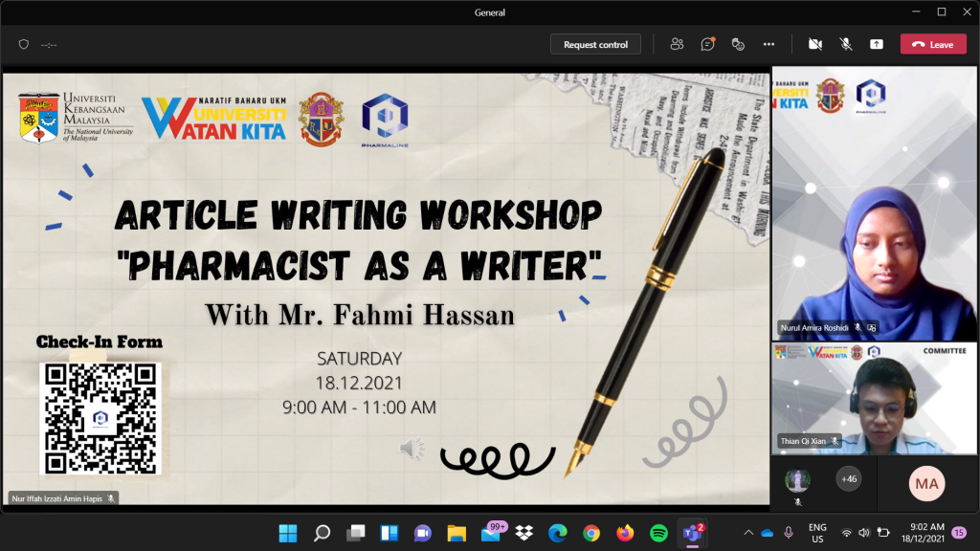
Task: Select Thian Qi Xian's video tile
Action: (x=875, y=398)
